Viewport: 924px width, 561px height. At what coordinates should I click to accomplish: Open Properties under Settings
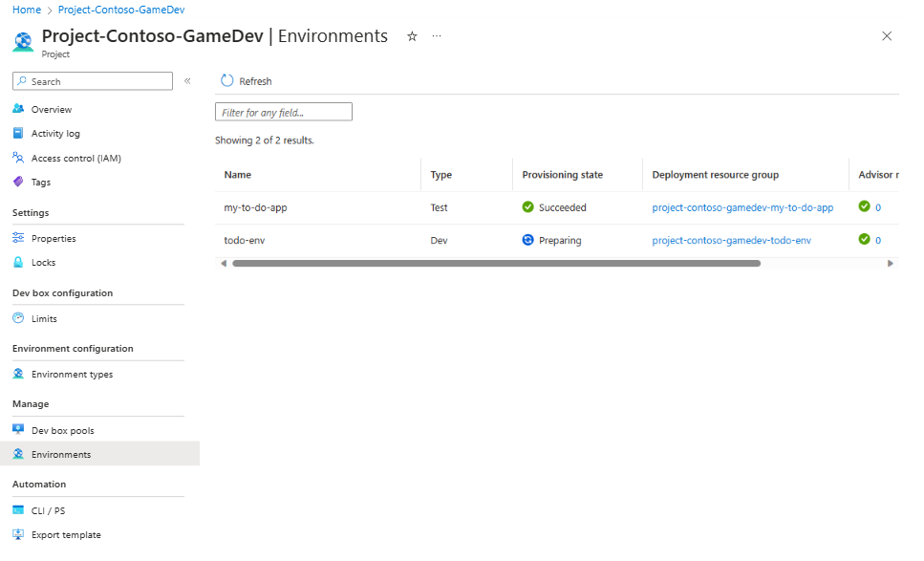point(54,239)
